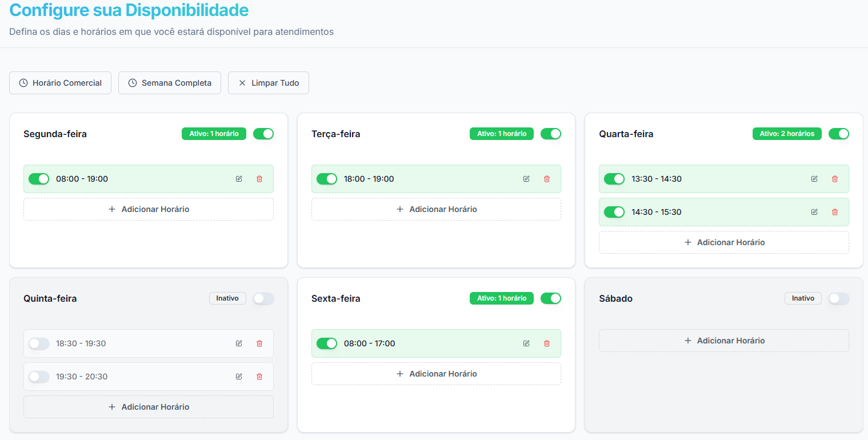Click the 'Ativo: 2 horários' badge on Quarta-feira
Screen dimensions: 868x440
(787, 134)
